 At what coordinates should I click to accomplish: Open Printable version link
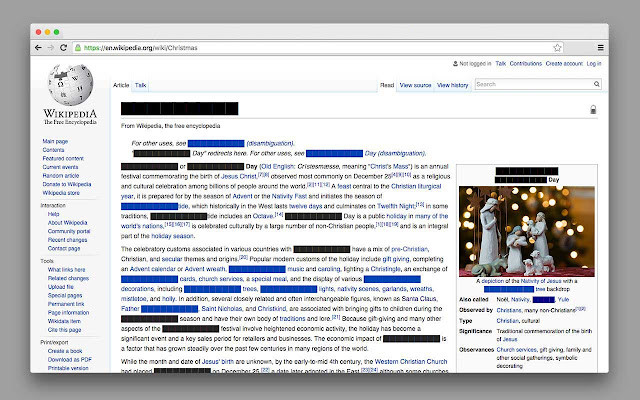tap(68, 368)
